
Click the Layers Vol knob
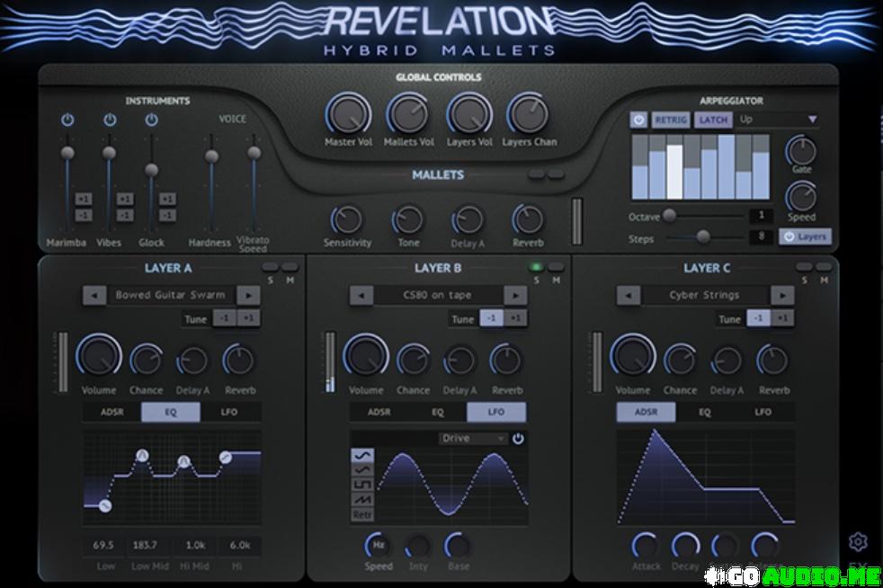(x=469, y=114)
